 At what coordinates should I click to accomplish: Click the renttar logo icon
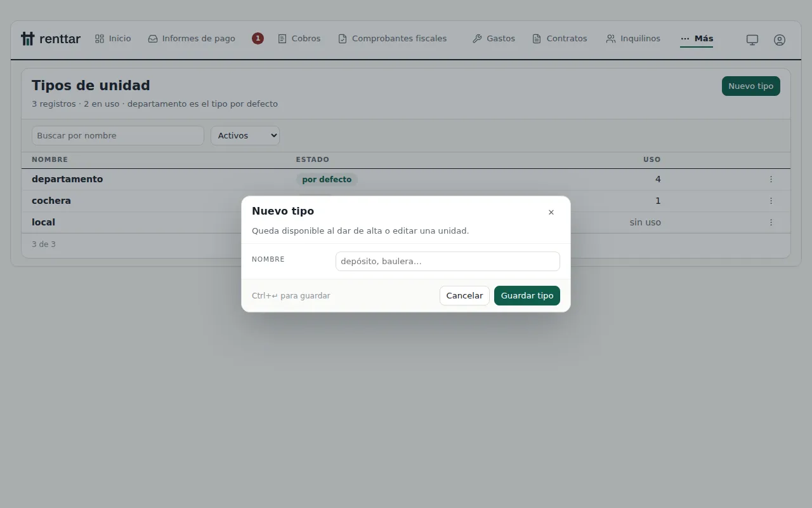pos(27,39)
